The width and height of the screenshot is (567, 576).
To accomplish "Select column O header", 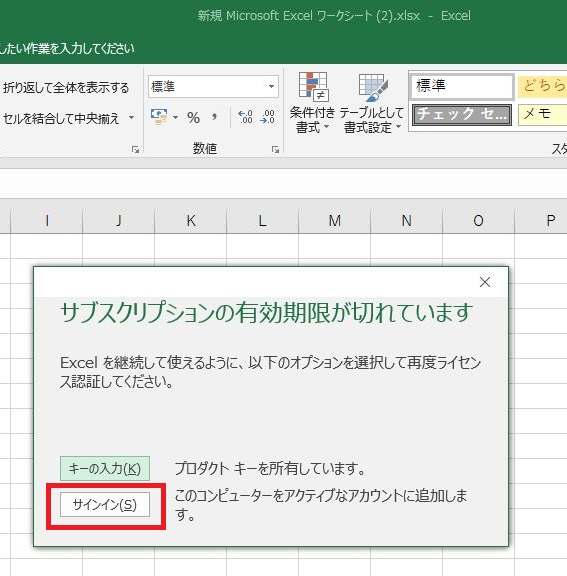I will (x=478, y=220).
